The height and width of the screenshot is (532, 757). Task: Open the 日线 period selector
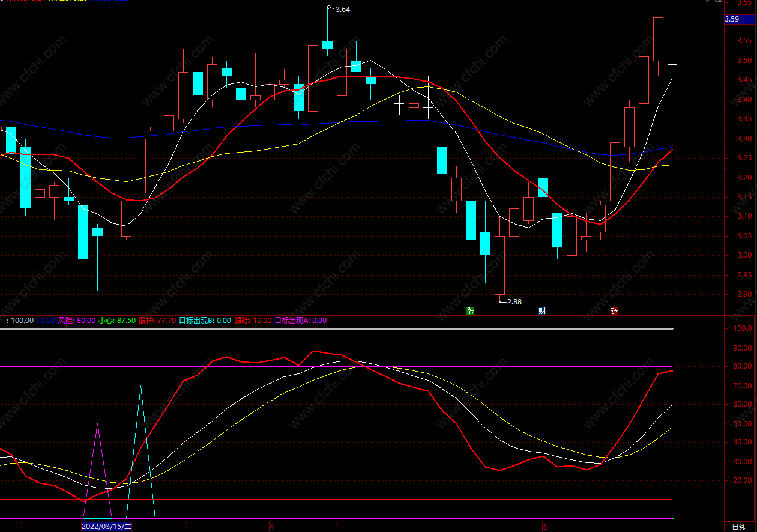pyautogui.click(x=739, y=527)
